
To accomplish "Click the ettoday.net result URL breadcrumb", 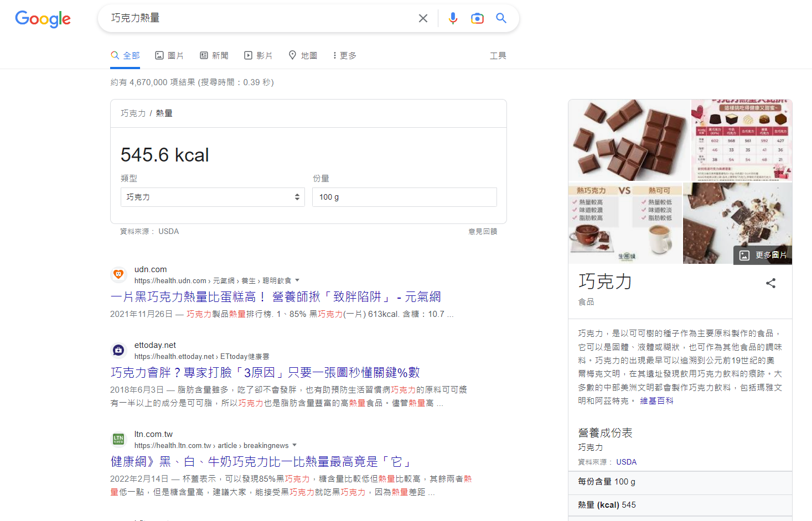I will click(202, 356).
